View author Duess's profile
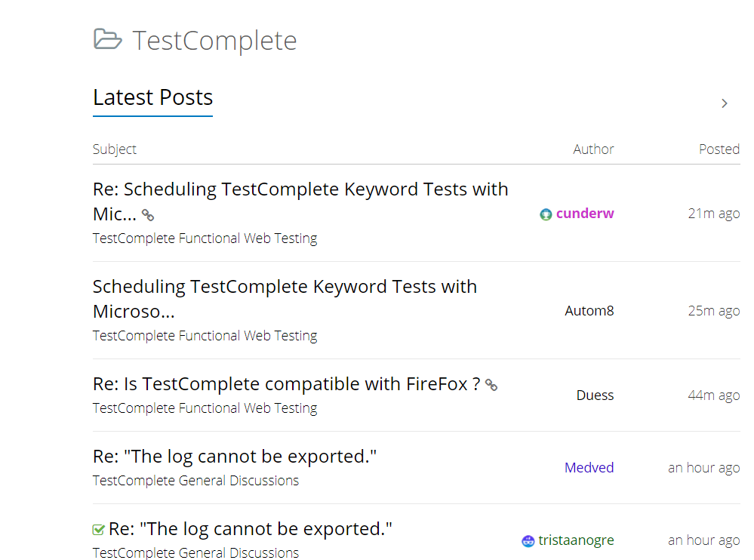This screenshot has height=560, width=754. pos(595,395)
